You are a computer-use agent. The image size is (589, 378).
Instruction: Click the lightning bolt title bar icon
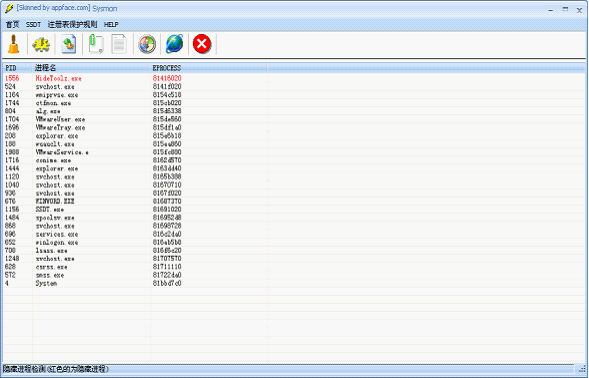click(9, 8)
